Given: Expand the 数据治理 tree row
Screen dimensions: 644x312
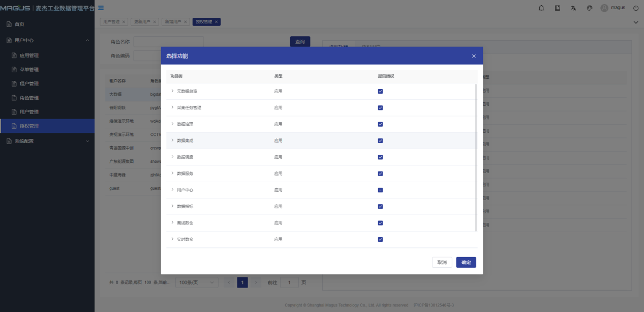Looking at the screenshot, I should 172,124.
